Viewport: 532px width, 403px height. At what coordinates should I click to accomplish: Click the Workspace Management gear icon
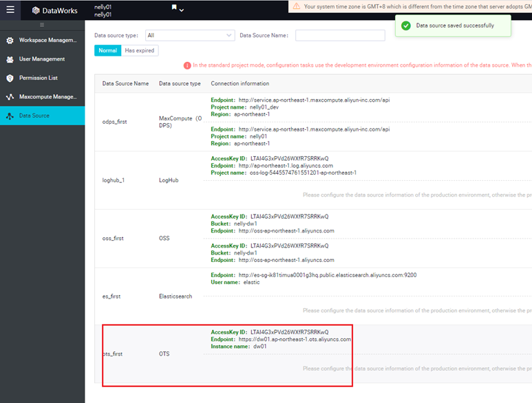click(x=10, y=41)
